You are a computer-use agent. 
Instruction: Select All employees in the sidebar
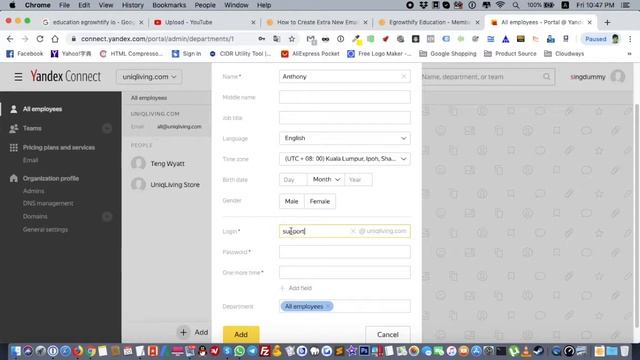(x=42, y=109)
